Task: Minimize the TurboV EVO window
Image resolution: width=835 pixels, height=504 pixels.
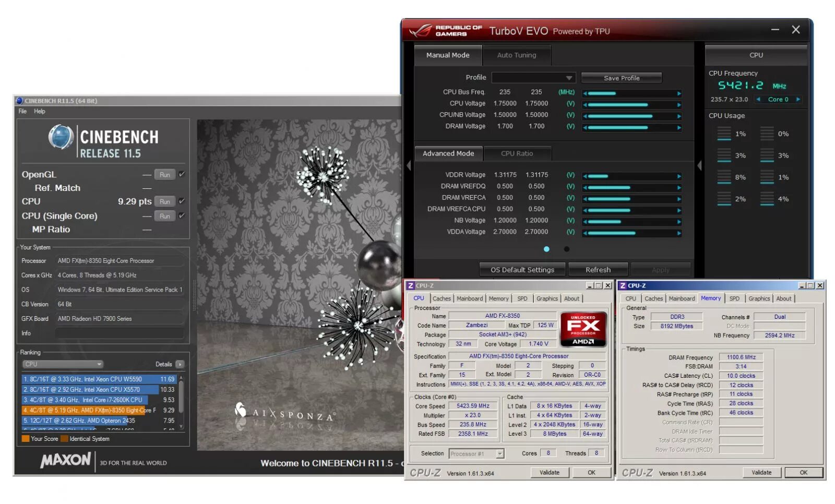Action: 775,30
